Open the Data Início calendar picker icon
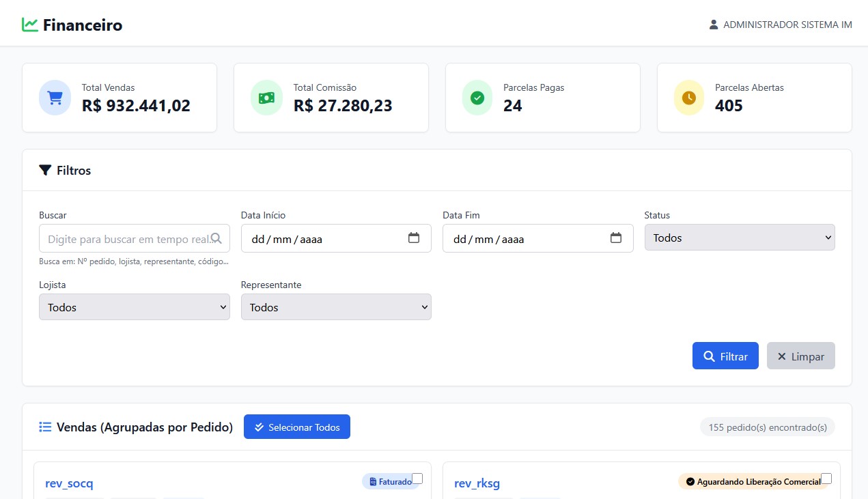 pos(413,238)
